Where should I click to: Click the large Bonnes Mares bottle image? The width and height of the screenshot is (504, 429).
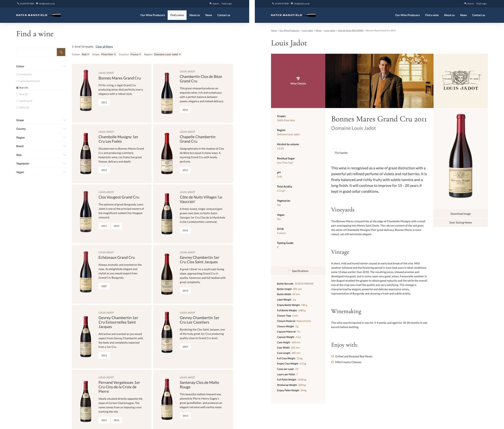click(461, 156)
